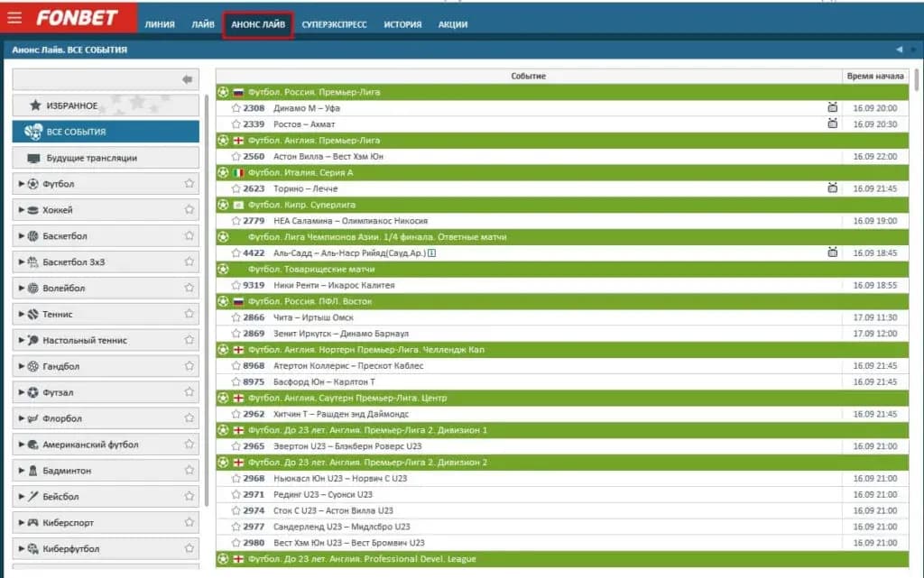The image size is (924, 578).
Task: Open match Ростов – Ахмат
Action: (304, 124)
